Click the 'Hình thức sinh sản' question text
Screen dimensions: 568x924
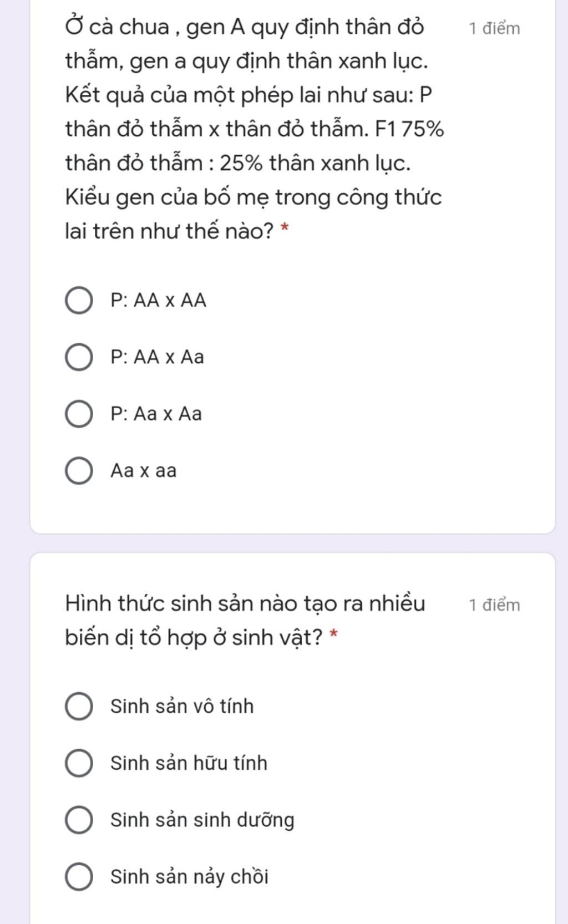coord(245,620)
